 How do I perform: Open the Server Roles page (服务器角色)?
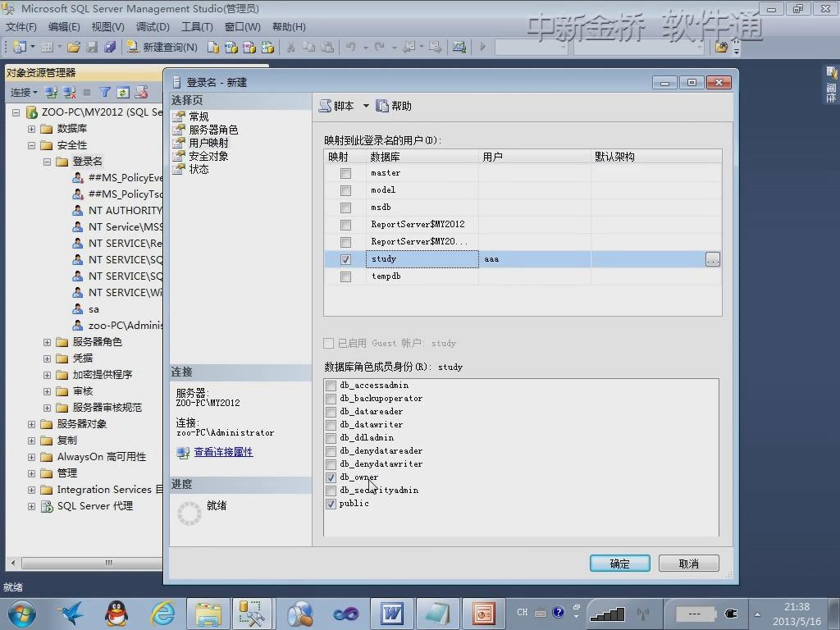(212, 130)
